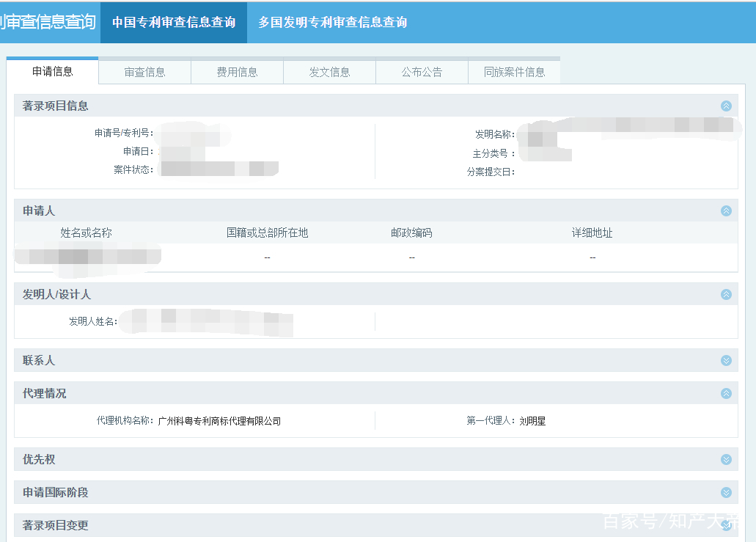The width and height of the screenshot is (756, 542).
Task: Switch to 多国发明专利审查信息查询 tab
Action: pyautogui.click(x=332, y=22)
